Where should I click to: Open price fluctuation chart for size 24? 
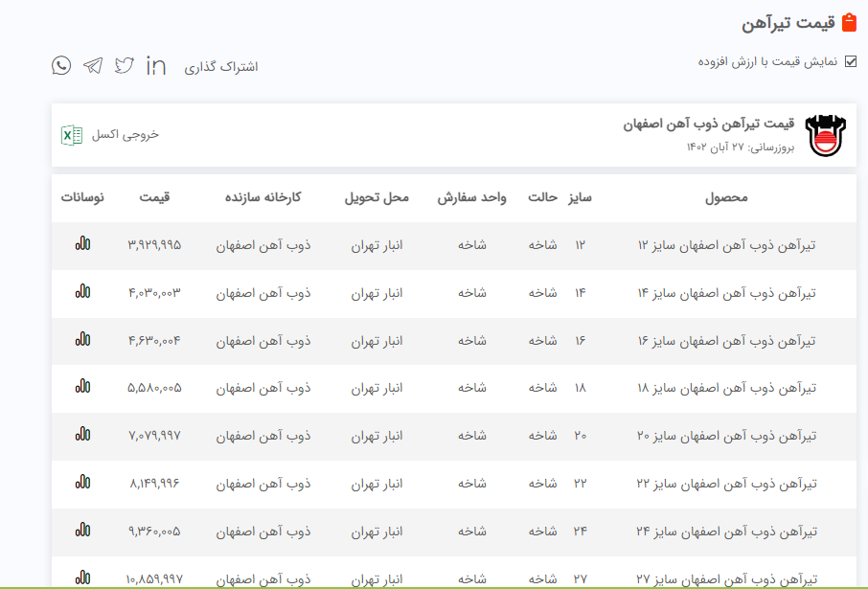click(x=83, y=530)
